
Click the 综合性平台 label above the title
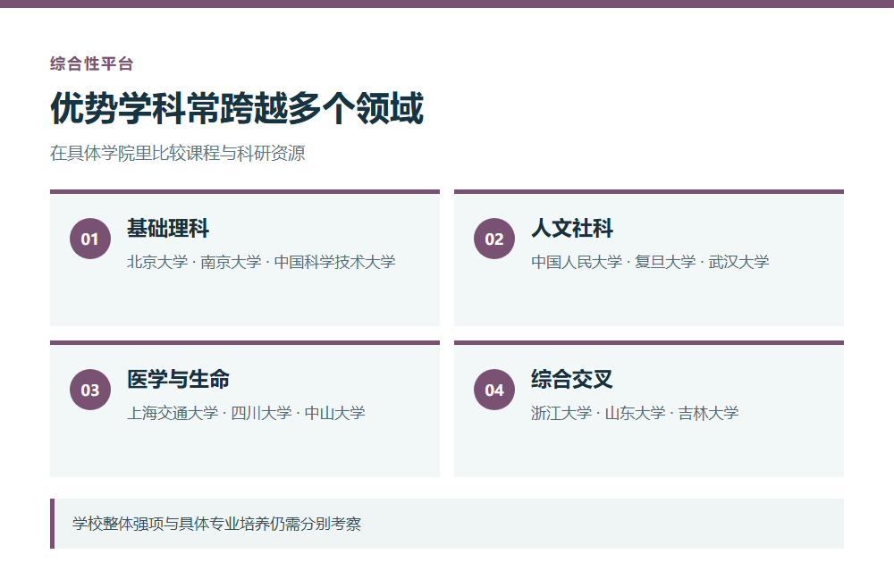[x=92, y=63]
